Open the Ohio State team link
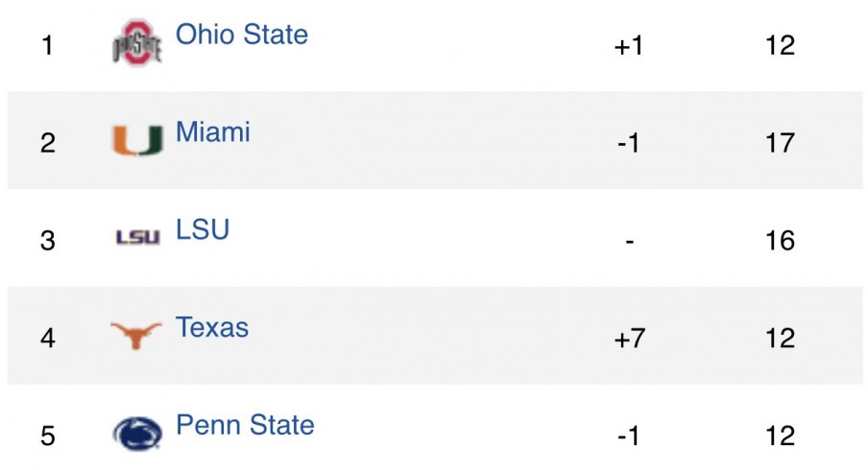The width and height of the screenshot is (868, 470). 242,35
